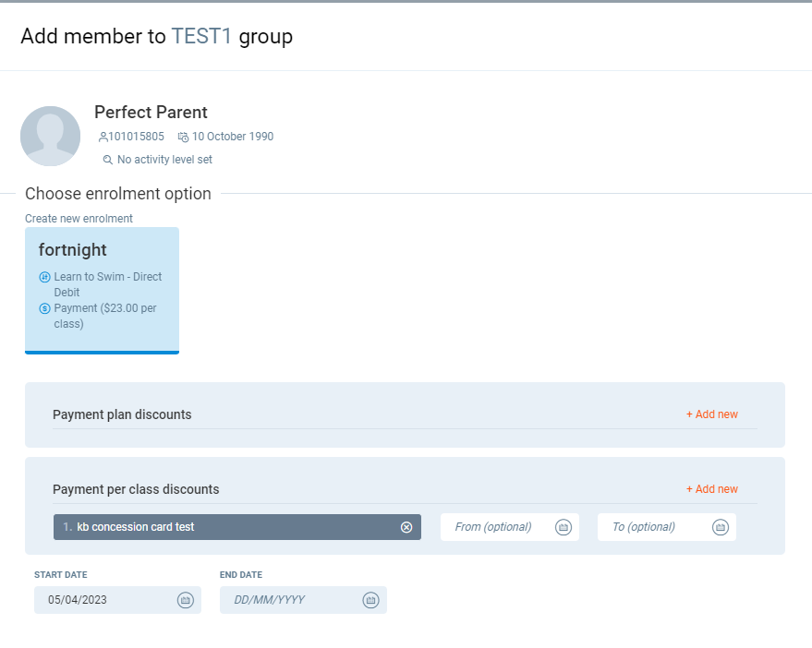Click the activity level magnifier icon
The image size is (812, 648).
(x=107, y=160)
